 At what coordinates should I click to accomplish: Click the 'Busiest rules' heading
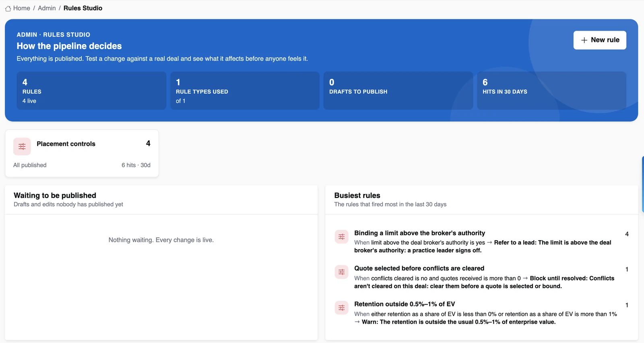pos(357,195)
